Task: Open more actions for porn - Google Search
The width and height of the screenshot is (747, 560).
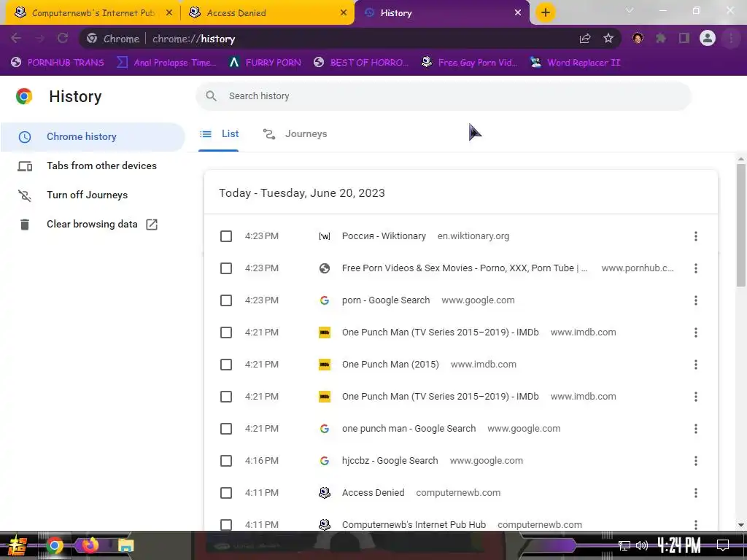Action: (x=695, y=300)
